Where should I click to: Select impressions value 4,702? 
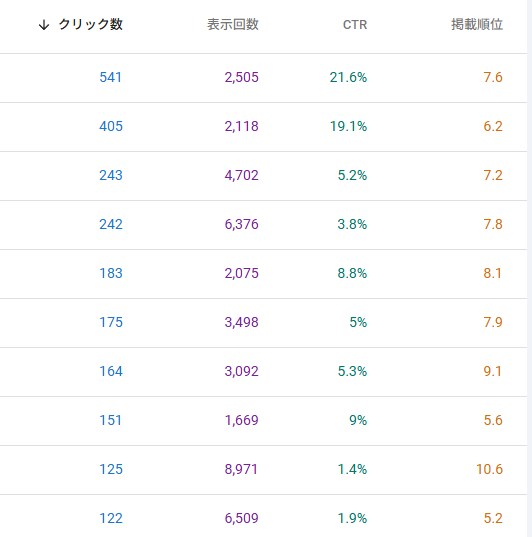(x=242, y=175)
